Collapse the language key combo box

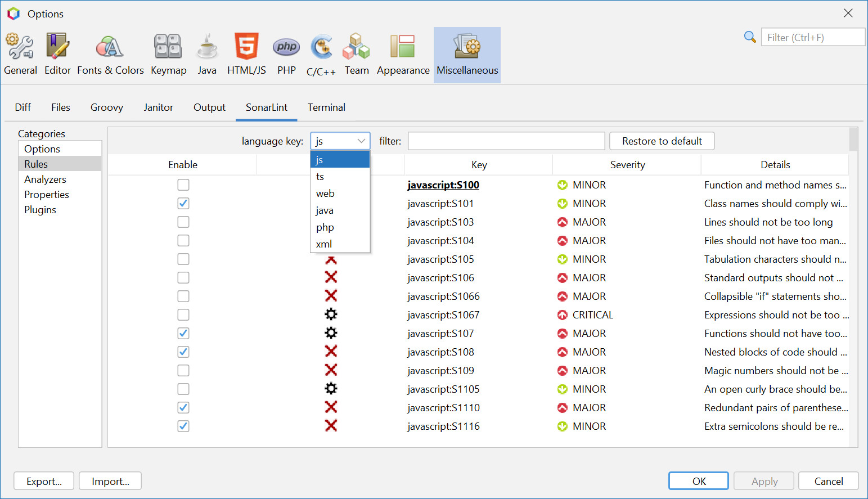click(x=361, y=141)
